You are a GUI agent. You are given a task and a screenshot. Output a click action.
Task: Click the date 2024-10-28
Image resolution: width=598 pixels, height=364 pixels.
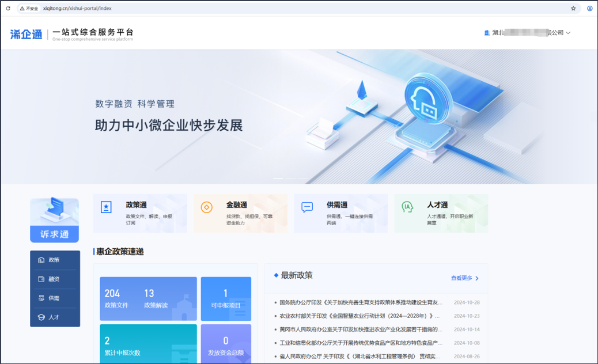click(467, 302)
